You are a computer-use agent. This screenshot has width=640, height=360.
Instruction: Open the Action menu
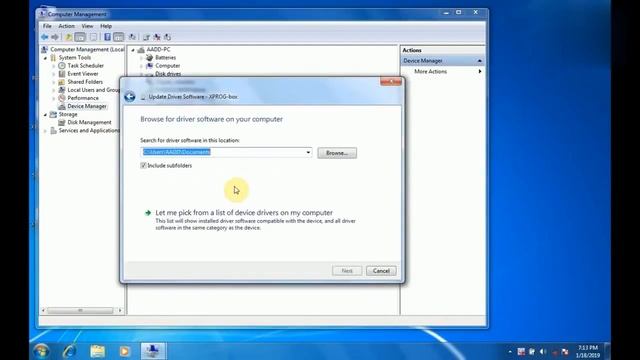pos(67,26)
